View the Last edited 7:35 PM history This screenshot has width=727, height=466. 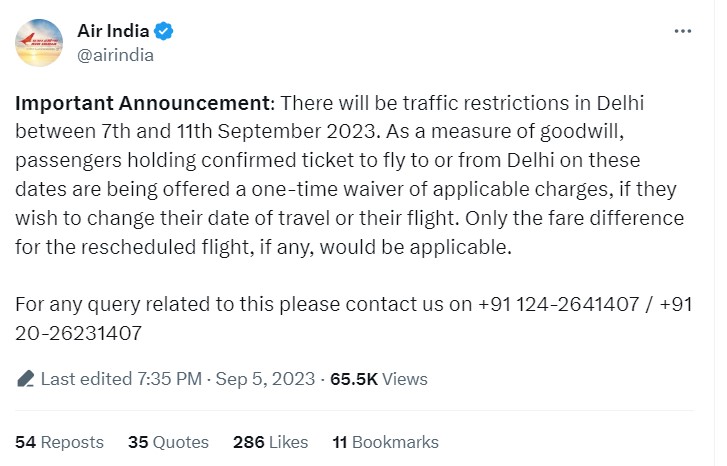121,379
